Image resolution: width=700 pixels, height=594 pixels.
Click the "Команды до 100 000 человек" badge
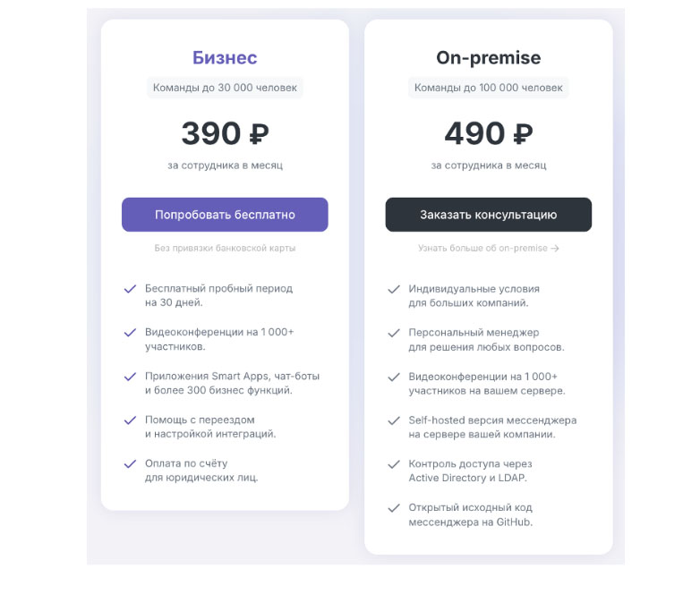coord(488,88)
